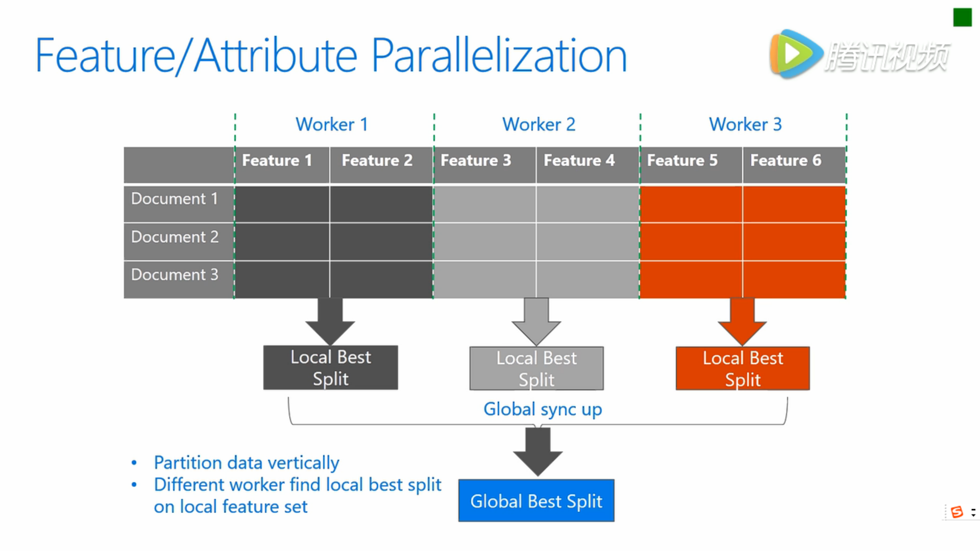Click the dark gray Local Best Split box
The width and height of the screenshot is (980, 551).
point(331,368)
